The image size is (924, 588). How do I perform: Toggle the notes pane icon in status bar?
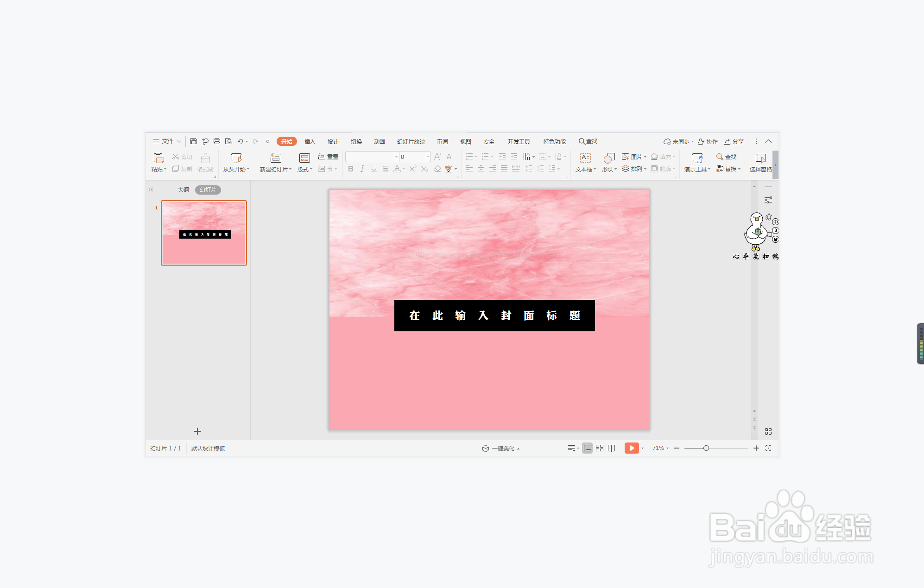(x=572, y=448)
